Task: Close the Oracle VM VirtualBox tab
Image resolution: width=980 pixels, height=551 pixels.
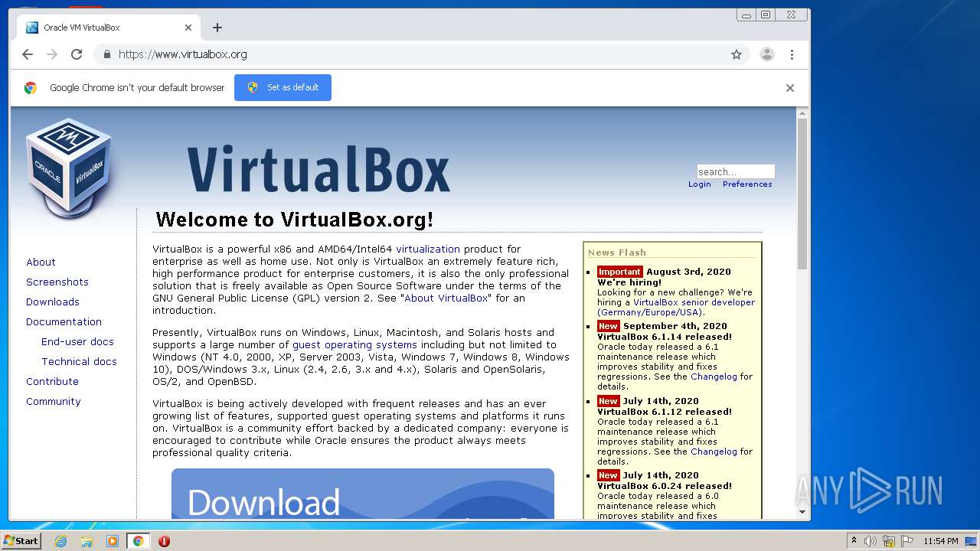Action: (x=188, y=28)
